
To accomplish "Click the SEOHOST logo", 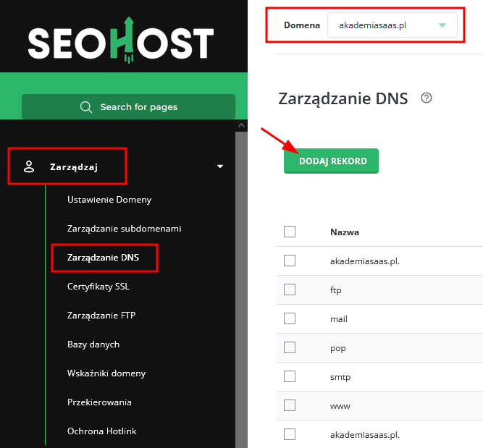I will (121, 41).
